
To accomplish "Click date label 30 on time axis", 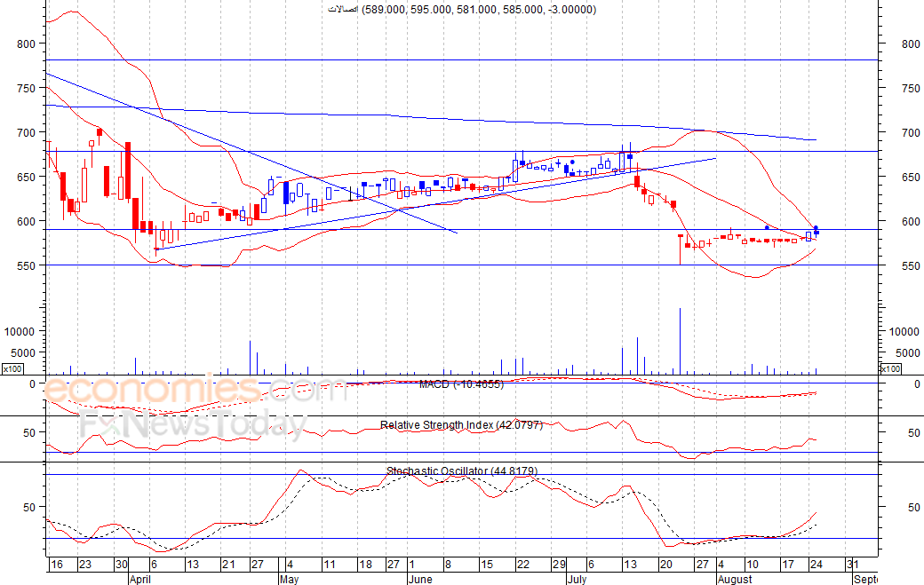I will coord(122,565).
